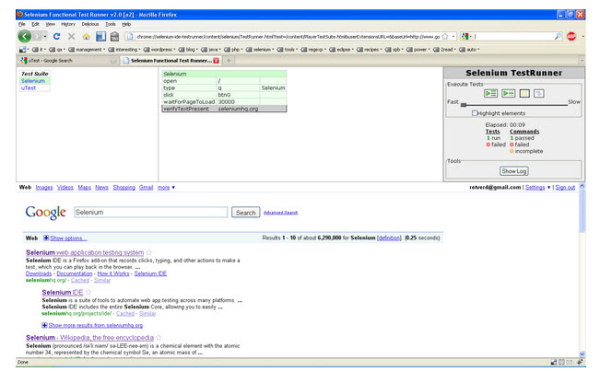The height and width of the screenshot is (371, 600).
Task: Expand Show options with the plus icon
Action: click(x=46, y=238)
